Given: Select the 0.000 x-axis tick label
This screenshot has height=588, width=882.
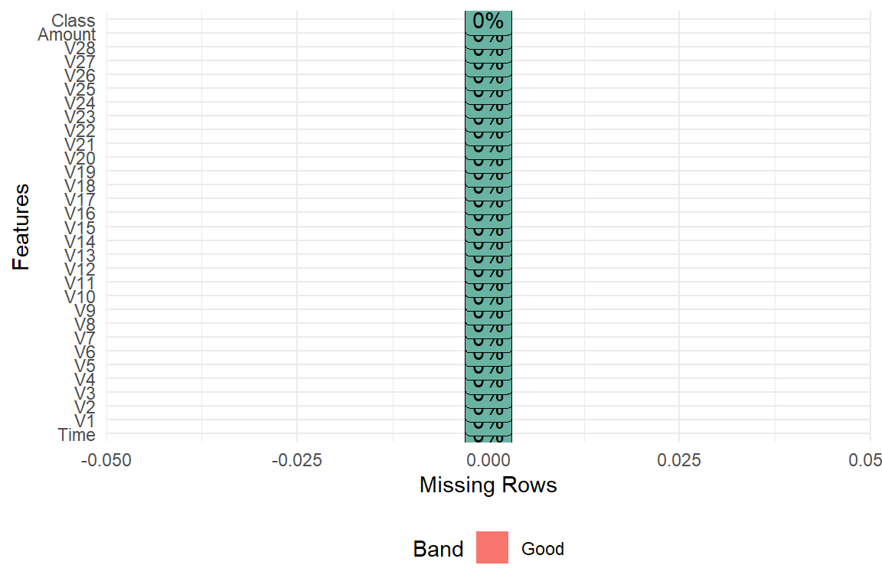Looking at the screenshot, I should click(x=488, y=459).
